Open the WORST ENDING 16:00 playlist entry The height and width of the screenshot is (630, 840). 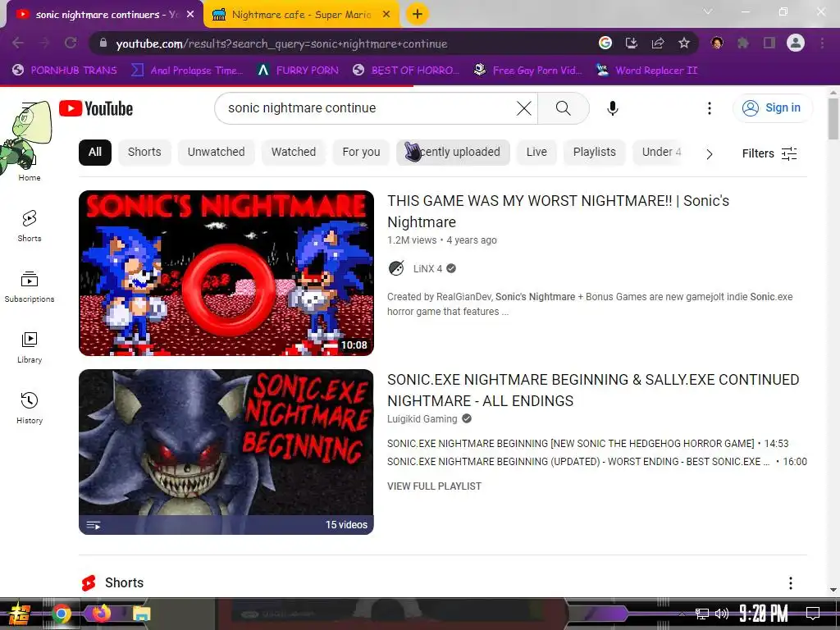(x=597, y=462)
